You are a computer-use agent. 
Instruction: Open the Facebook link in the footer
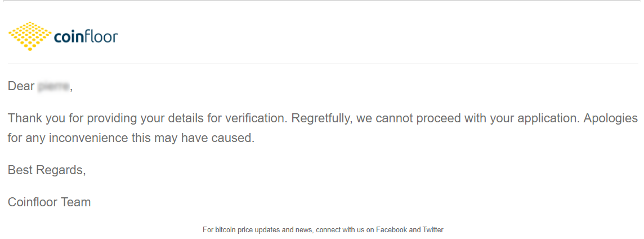tap(391, 230)
